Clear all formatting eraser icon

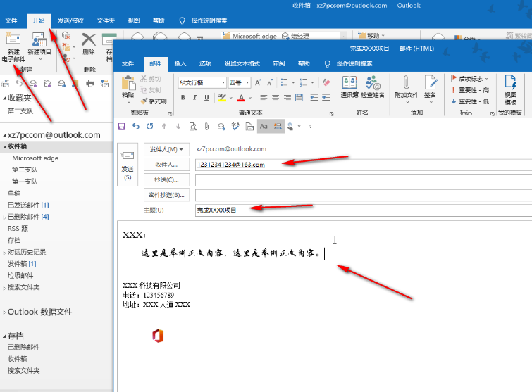pyautogui.click(x=326, y=82)
